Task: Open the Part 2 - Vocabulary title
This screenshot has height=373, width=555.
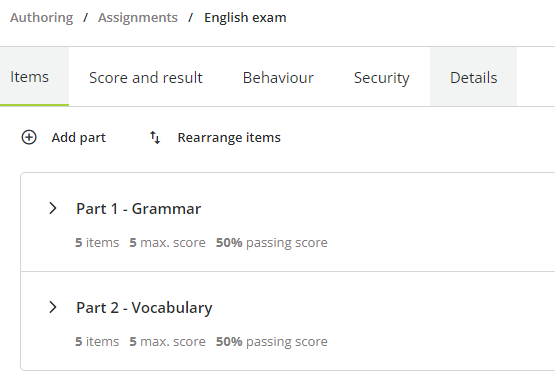Action: coord(144,308)
